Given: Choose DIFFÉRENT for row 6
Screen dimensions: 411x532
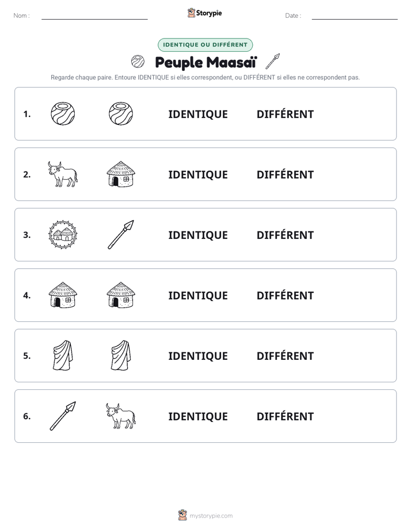Looking at the screenshot, I should (x=285, y=416).
